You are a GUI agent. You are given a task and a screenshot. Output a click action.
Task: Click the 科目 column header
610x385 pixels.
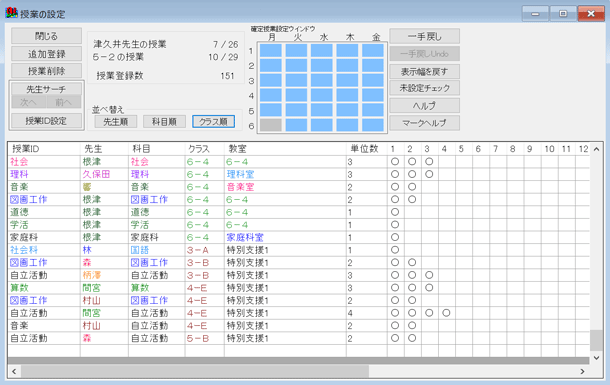click(x=157, y=149)
